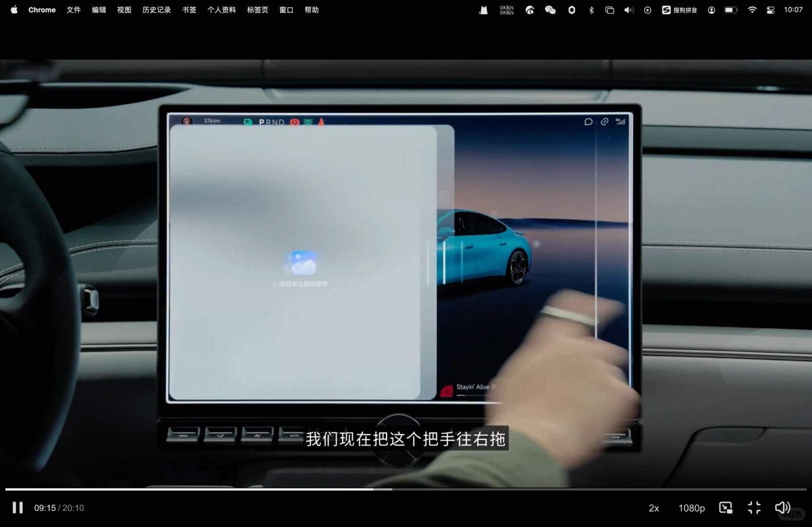This screenshot has width=812, height=527.
Task: Click the subtitle 我们现在把这个把手往右拖
Action: click(406, 439)
